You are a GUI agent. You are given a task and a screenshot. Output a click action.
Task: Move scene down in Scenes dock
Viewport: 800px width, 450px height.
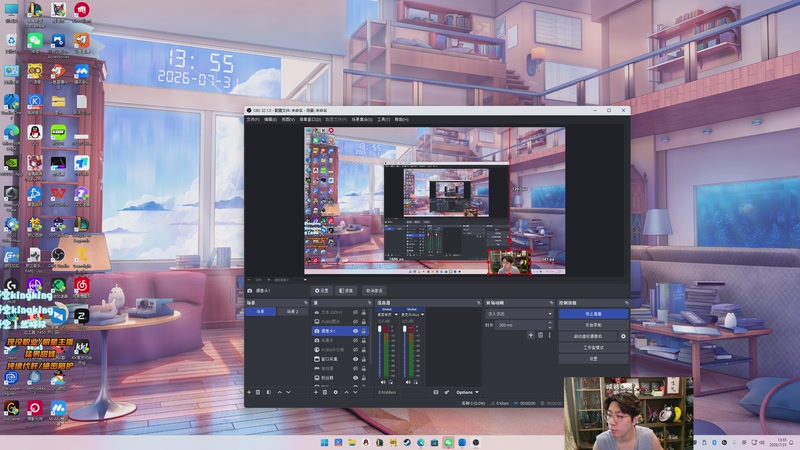pos(288,392)
